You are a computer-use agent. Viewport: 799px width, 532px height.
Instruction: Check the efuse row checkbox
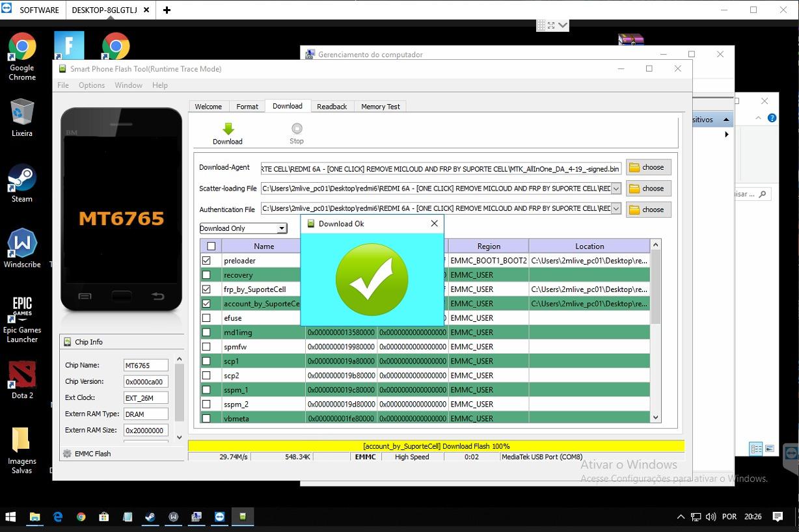tap(206, 318)
